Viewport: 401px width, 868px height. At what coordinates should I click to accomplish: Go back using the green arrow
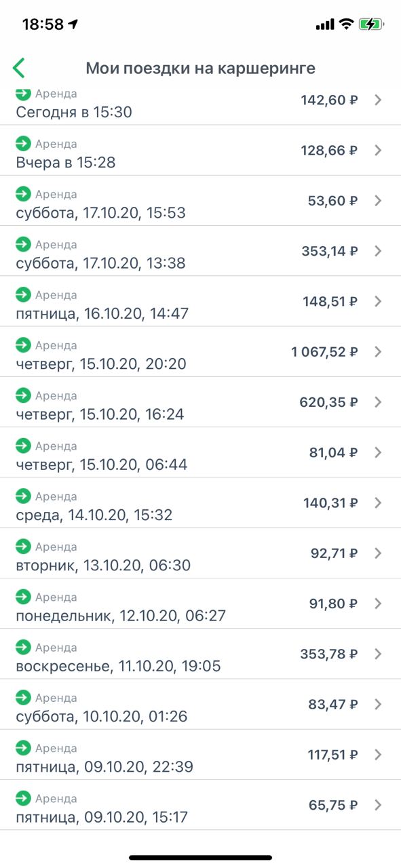(x=19, y=68)
